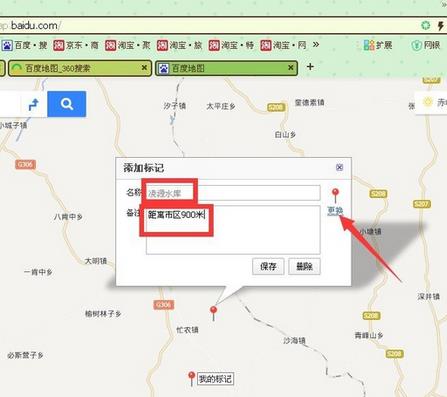This screenshot has height=397, width=447.
Task: Click the red pin icon above 更换
Action: [x=335, y=195]
